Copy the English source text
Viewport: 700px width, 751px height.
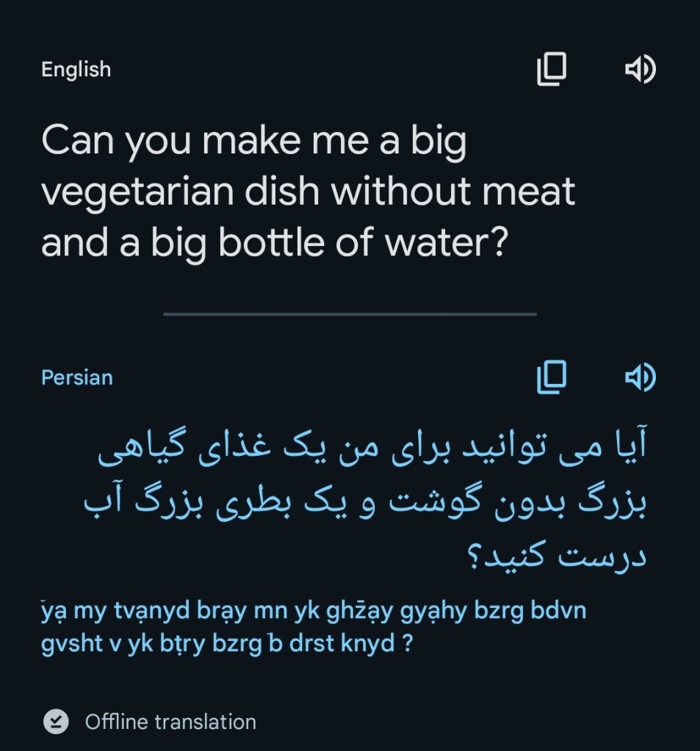pos(552,70)
